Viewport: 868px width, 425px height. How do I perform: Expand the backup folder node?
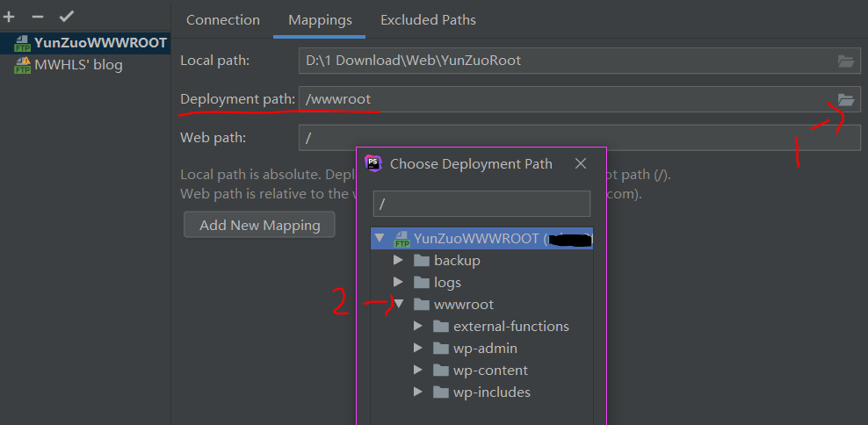[398, 261]
